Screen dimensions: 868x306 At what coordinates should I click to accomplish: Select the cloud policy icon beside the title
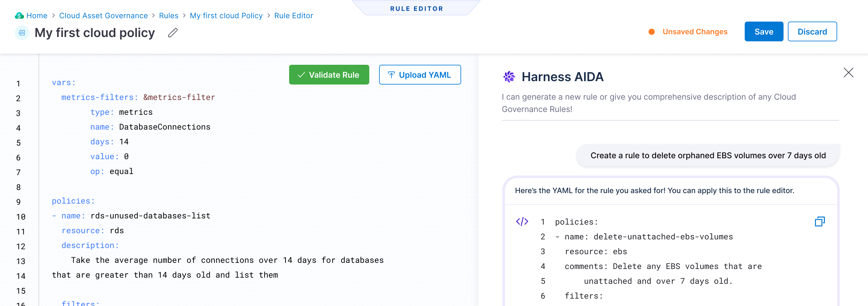point(22,33)
